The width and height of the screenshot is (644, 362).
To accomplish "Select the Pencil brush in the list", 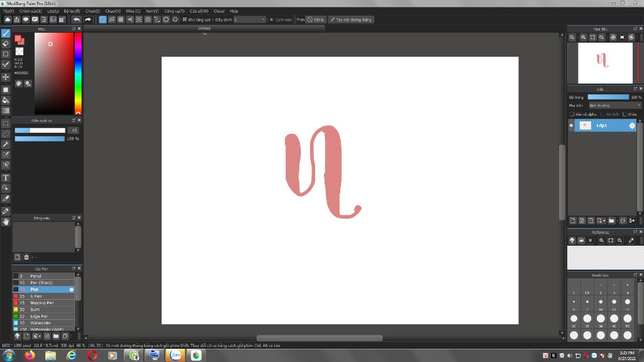I will coord(43,277).
